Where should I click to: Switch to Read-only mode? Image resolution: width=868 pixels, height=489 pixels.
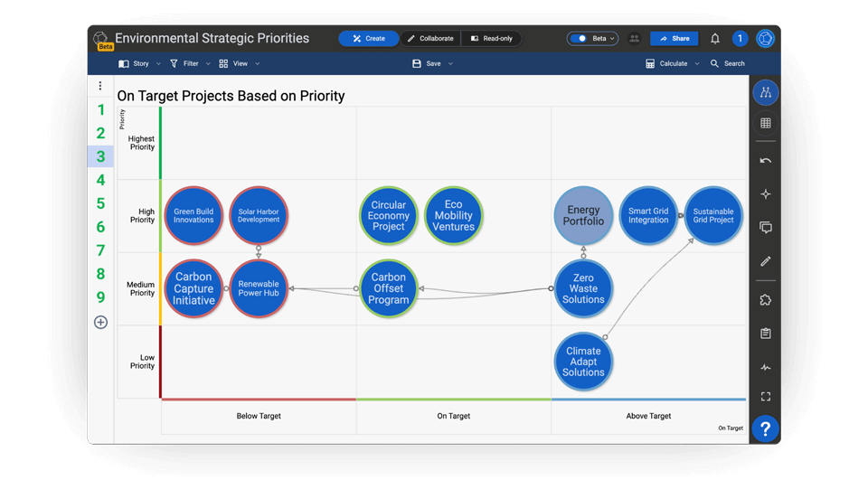coord(491,39)
